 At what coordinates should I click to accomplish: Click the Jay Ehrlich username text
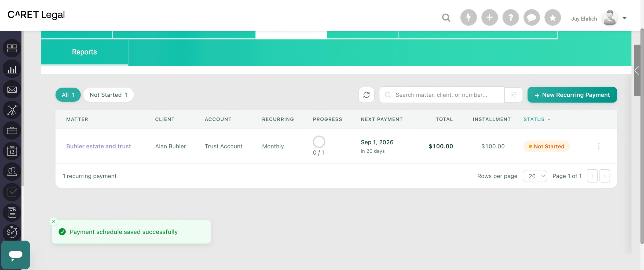pyautogui.click(x=584, y=19)
